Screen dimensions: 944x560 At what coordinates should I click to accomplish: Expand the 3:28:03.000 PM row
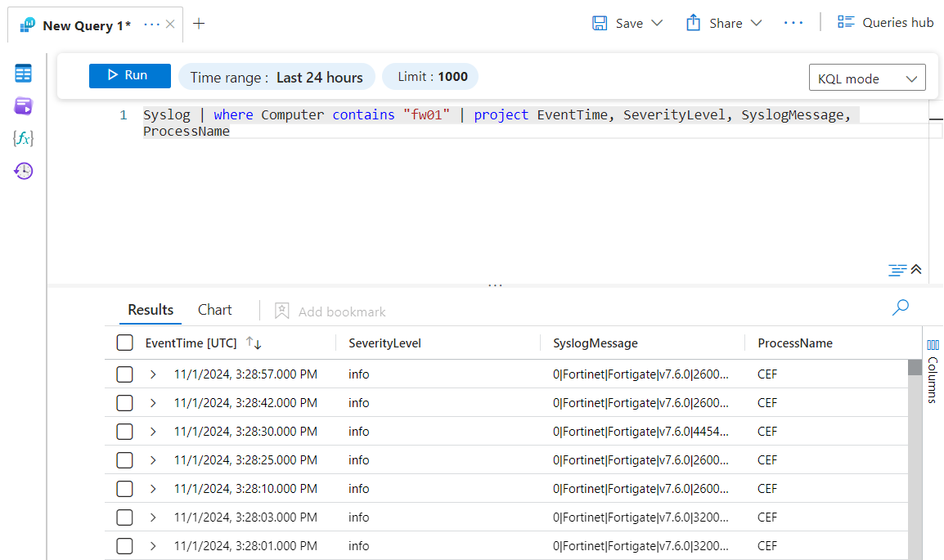click(x=153, y=517)
